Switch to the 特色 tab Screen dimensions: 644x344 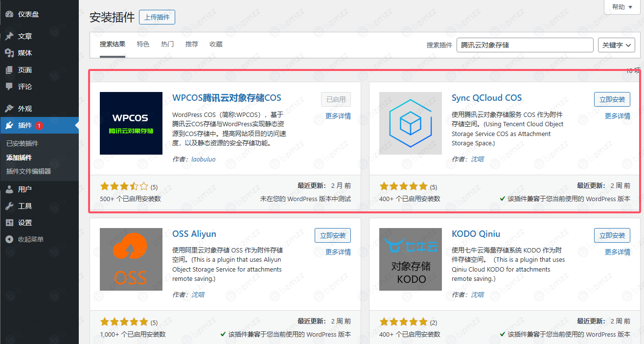click(x=143, y=44)
